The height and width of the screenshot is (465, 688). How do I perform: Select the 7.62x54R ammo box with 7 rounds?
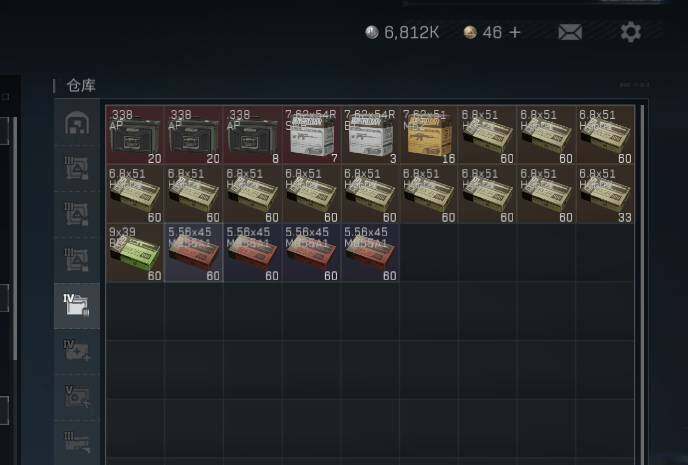(x=311, y=135)
